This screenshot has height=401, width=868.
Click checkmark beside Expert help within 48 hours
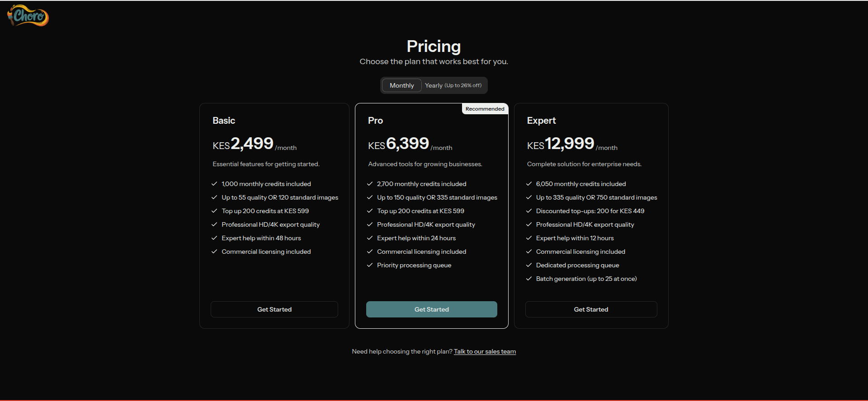coord(214,238)
